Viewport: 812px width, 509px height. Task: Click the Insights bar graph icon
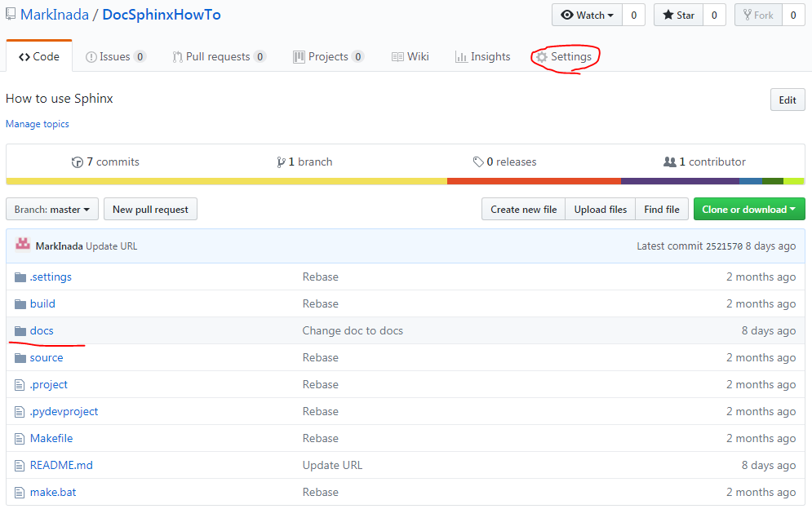[461, 57]
